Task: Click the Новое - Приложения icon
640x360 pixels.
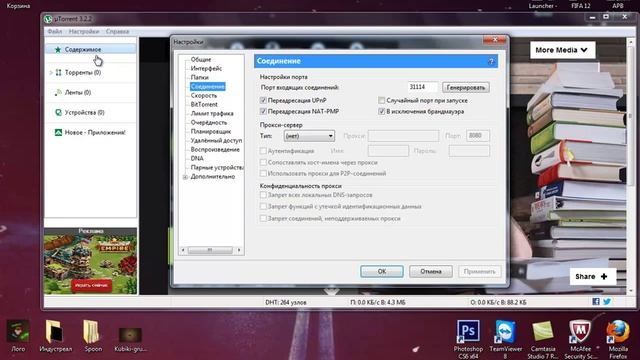Action: (58, 132)
